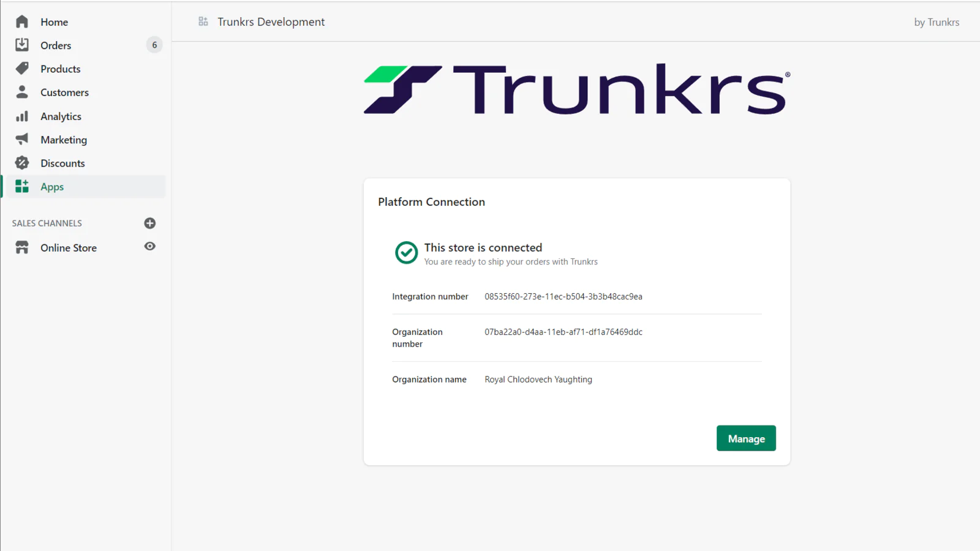Image resolution: width=980 pixels, height=551 pixels.
Task: Add a sales channel with plus icon
Action: coord(150,223)
